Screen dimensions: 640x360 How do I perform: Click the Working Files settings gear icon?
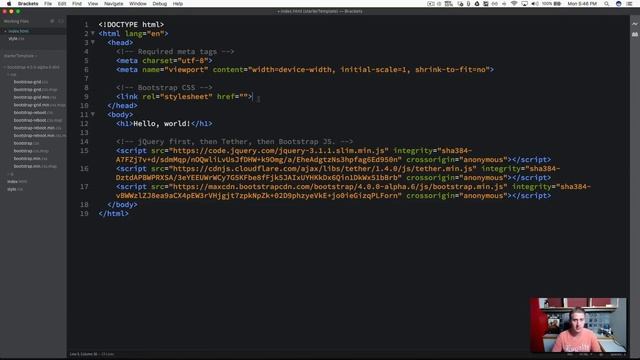tap(52, 21)
